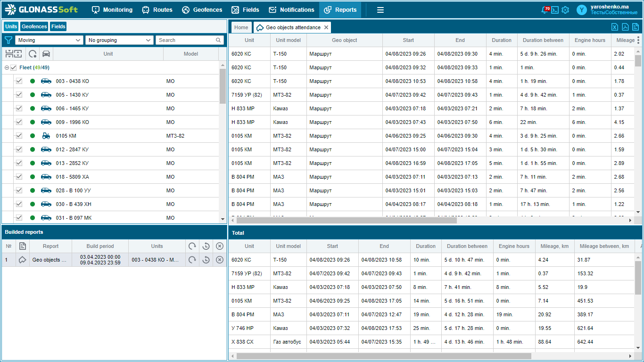Click geo object icon in report row 1
This screenshot has width=644, height=362.
(x=22, y=260)
